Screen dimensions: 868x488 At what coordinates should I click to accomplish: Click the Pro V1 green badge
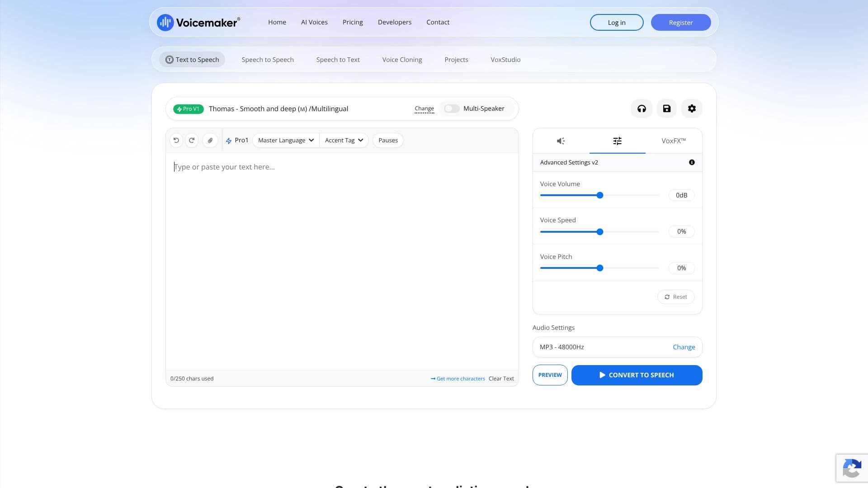pos(189,109)
